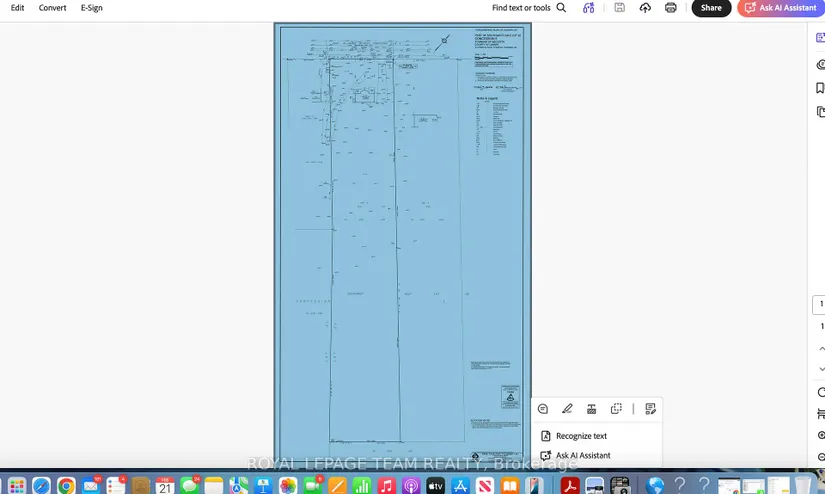Viewport: 825px width, 494px height.
Task: Click the current page number box
Action: (820, 304)
